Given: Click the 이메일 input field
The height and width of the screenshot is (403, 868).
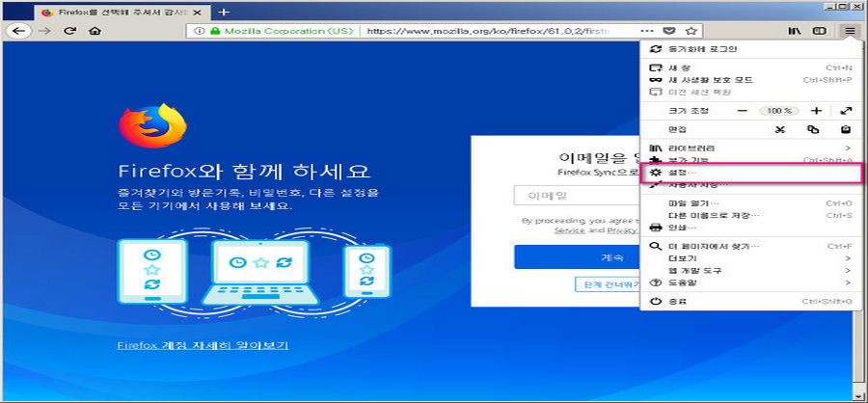Looking at the screenshot, I should coord(577,196).
